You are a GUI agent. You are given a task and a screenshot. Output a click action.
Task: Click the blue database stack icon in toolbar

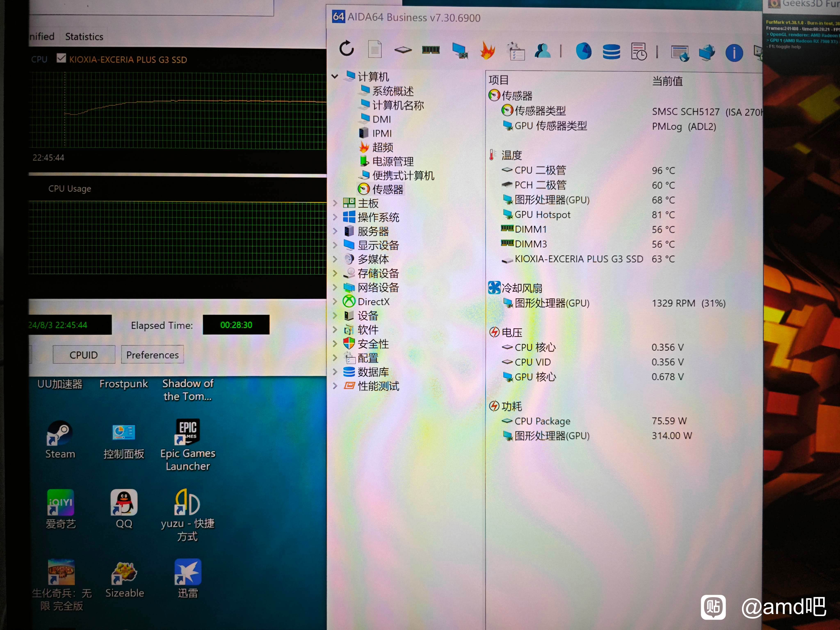[x=611, y=51]
